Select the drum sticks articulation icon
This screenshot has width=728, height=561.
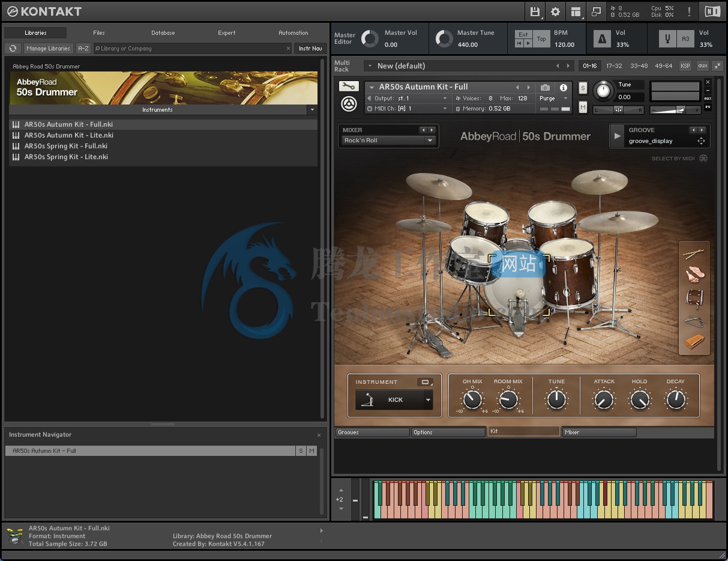point(694,254)
